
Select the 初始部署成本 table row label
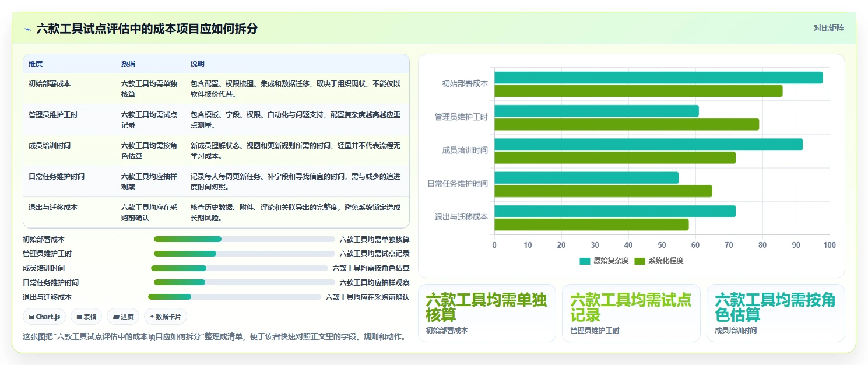click(x=50, y=84)
